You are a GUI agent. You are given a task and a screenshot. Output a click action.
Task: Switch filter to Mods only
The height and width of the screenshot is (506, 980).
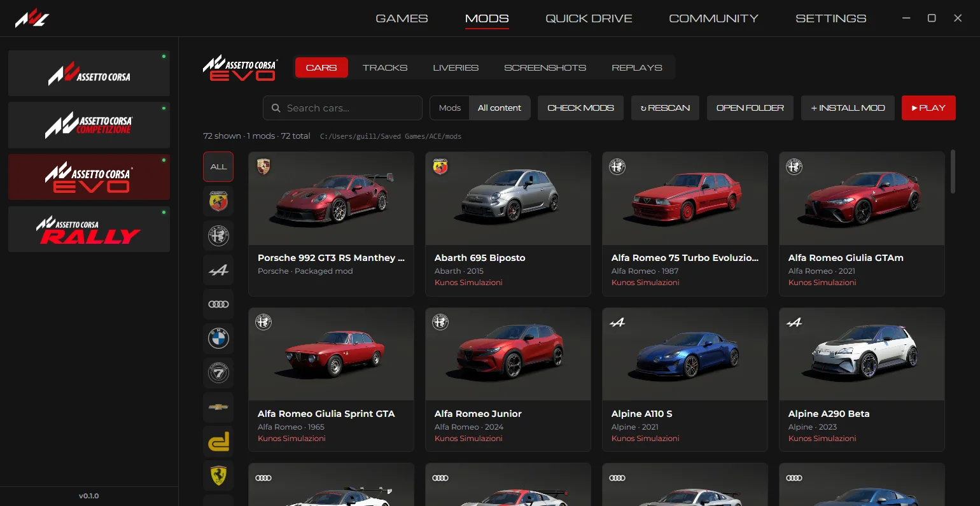pos(450,108)
